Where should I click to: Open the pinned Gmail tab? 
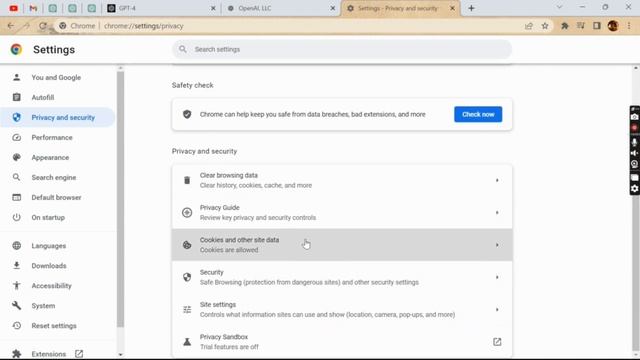33,8
